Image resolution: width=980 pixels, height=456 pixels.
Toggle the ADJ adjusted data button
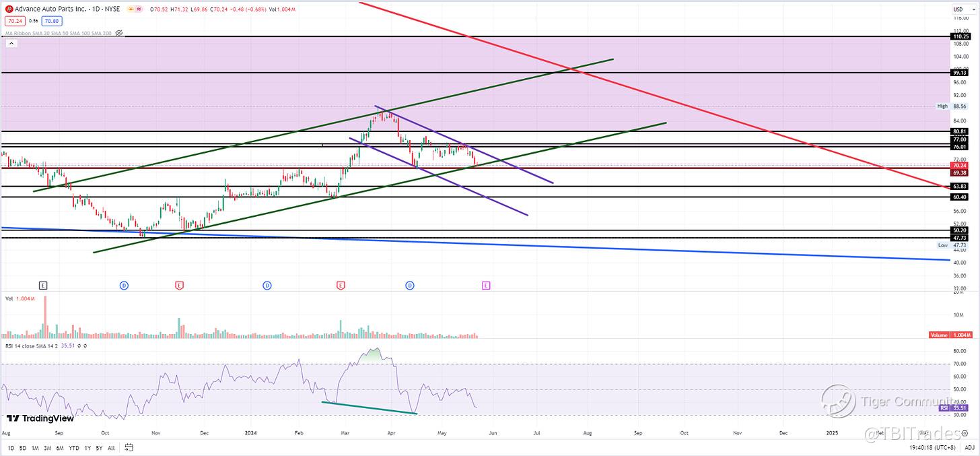(x=970, y=447)
